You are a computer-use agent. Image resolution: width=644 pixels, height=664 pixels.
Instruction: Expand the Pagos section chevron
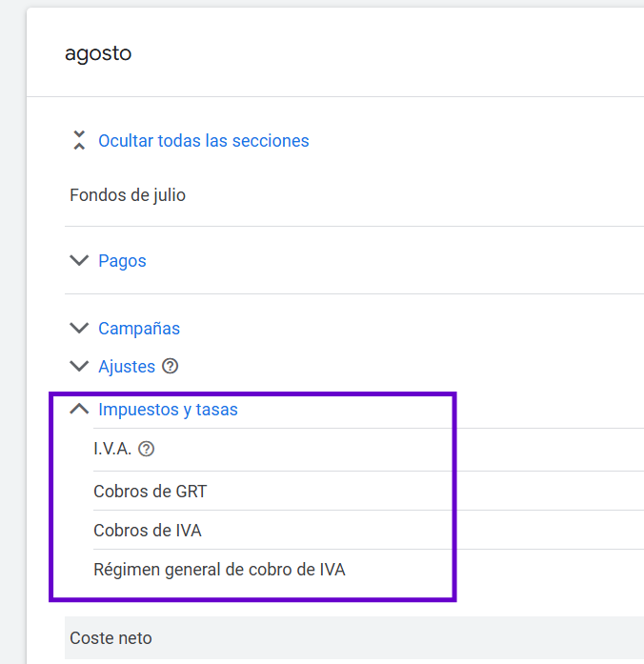pyautogui.click(x=79, y=260)
